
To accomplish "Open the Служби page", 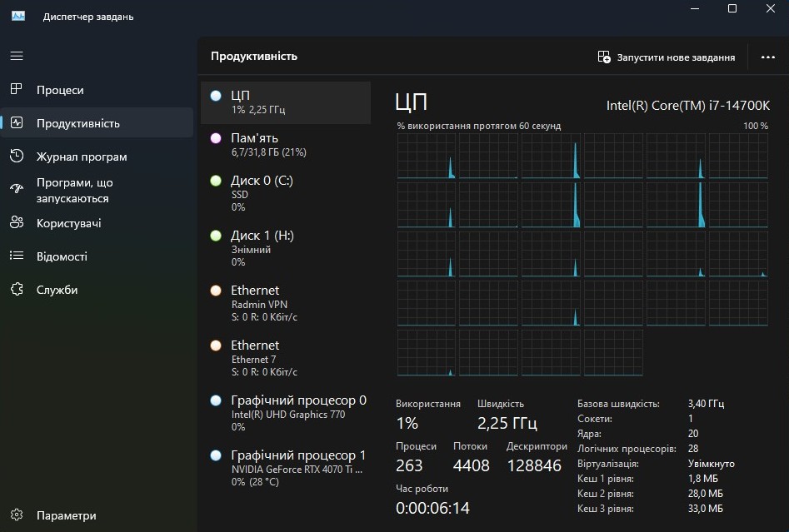I will pyautogui.click(x=97, y=290).
